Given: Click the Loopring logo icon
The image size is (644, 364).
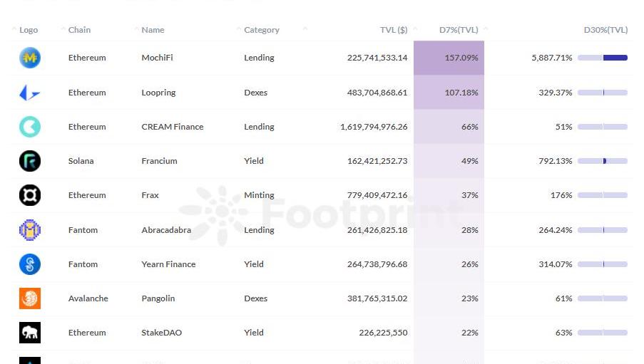Looking at the screenshot, I should coord(30,93).
